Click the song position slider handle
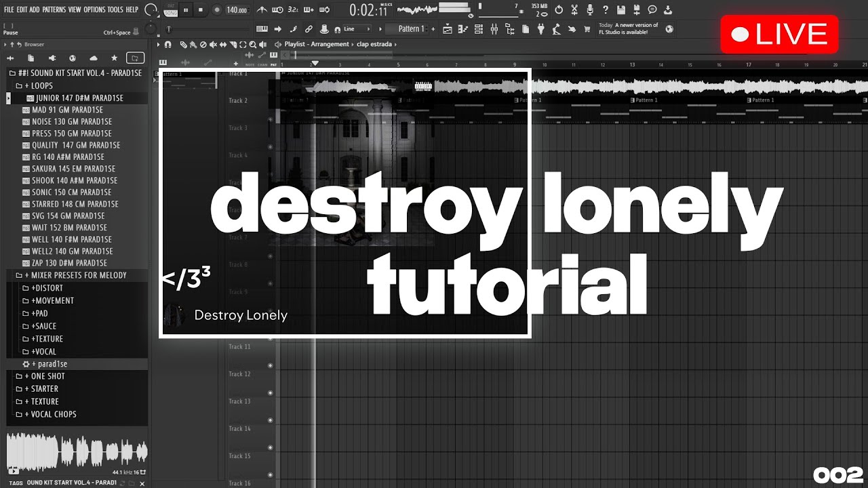The image size is (868, 488). pos(168,29)
